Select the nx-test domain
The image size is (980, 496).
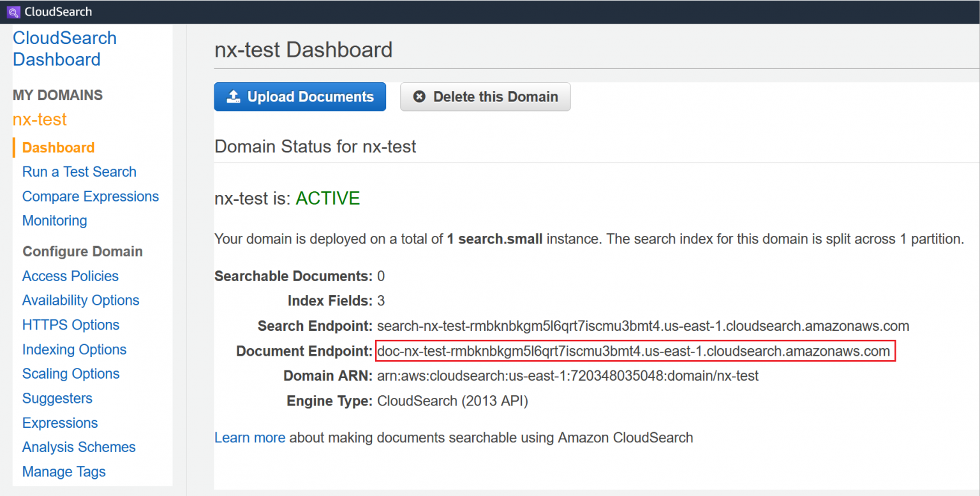[40, 119]
